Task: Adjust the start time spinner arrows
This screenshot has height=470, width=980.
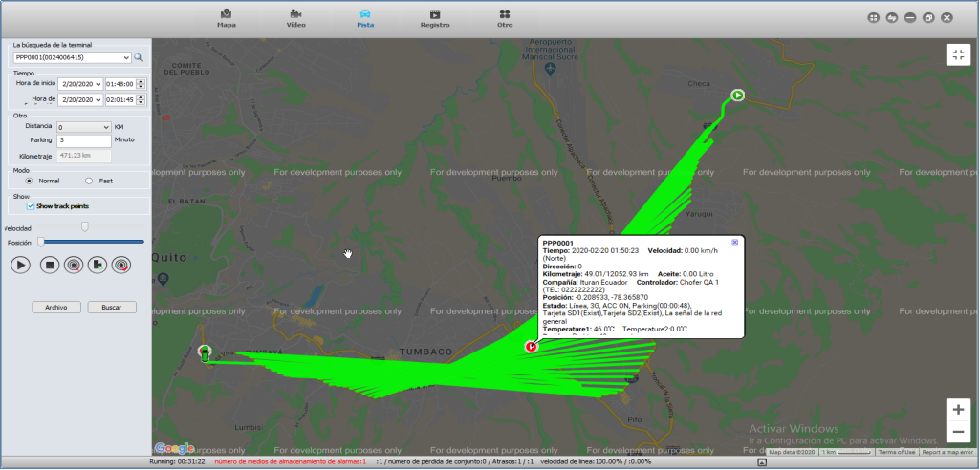Action: click(x=142, y=84)
